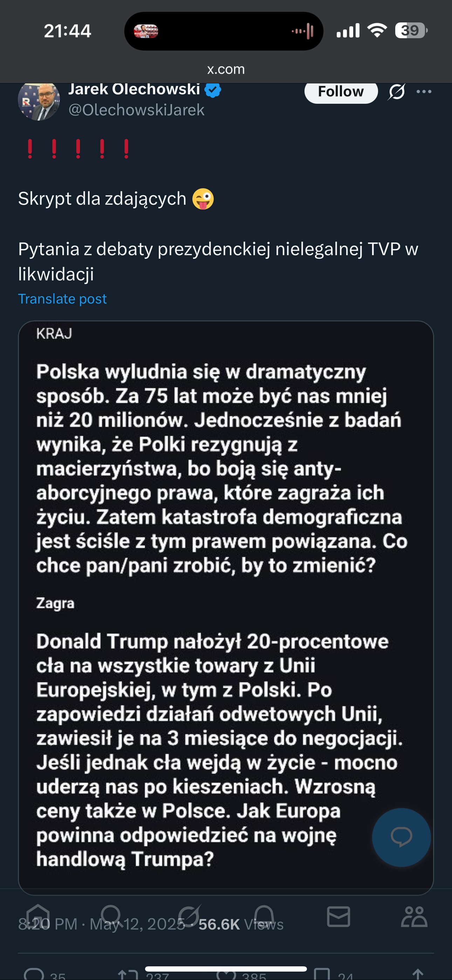The image size is (452, 980).
Task: Tap the Grok icon beside Follow button
Action: click(x=396, y=92)
